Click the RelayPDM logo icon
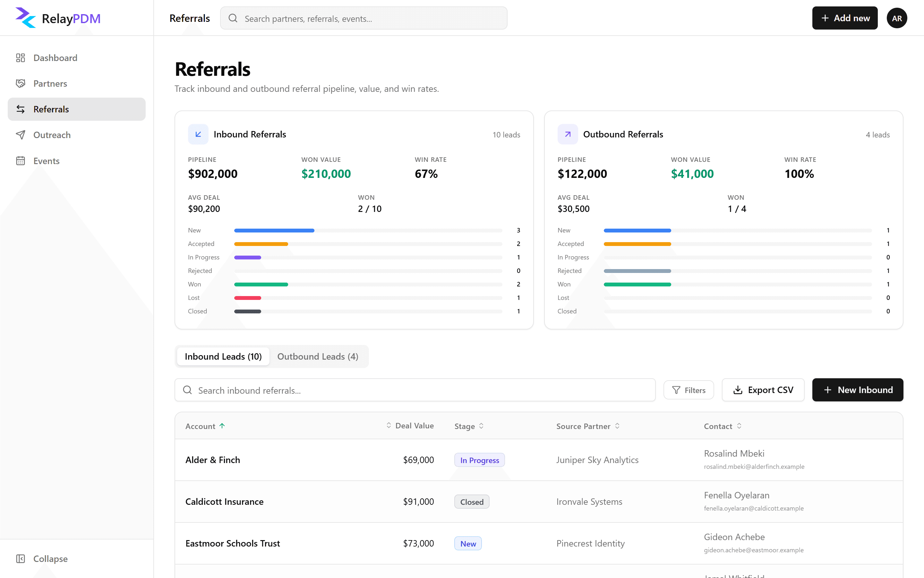924x578 pixels. [26, 18]
